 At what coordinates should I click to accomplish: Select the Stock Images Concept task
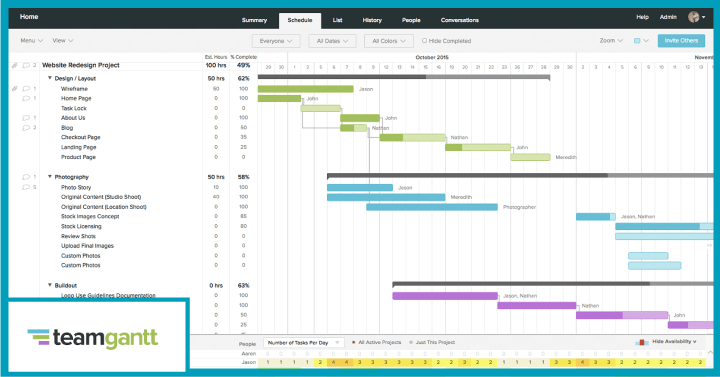pos(90,216)
